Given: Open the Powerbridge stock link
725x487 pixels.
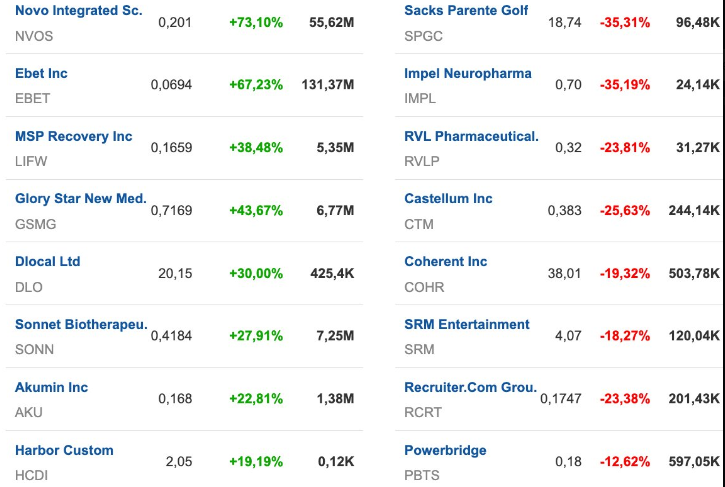Looking at the screenshot, I should (x=445, y=450).
